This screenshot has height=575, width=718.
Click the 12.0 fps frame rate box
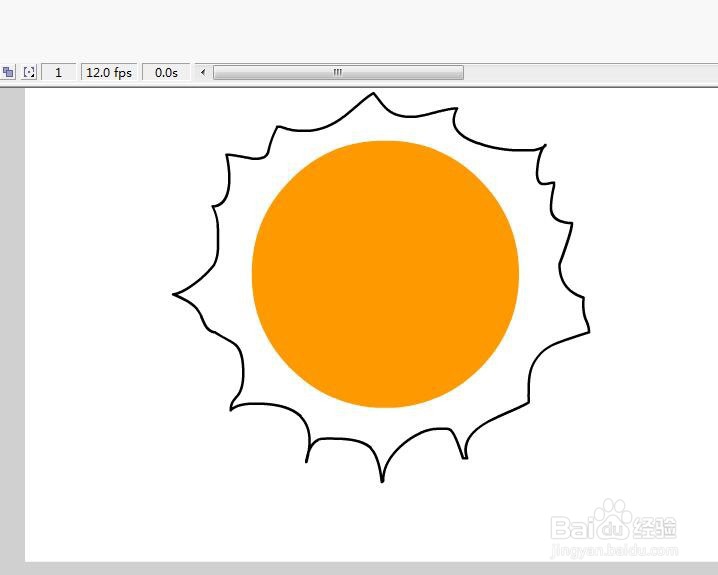tap(109, 72)
